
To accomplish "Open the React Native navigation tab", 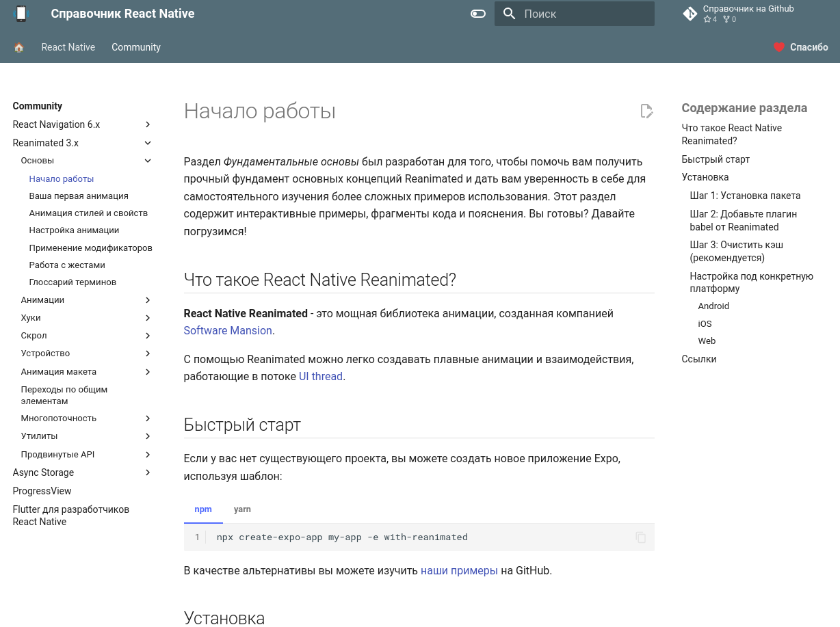I will 68,47.
